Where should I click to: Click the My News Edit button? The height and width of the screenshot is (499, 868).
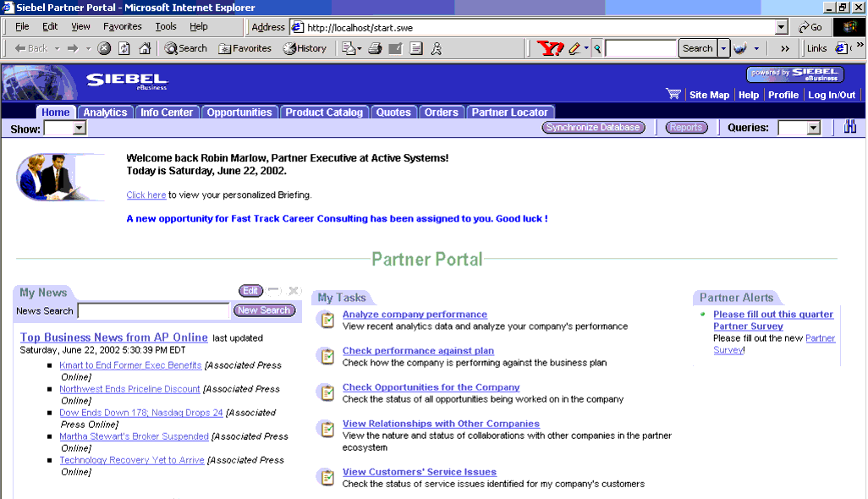[250, 290]
